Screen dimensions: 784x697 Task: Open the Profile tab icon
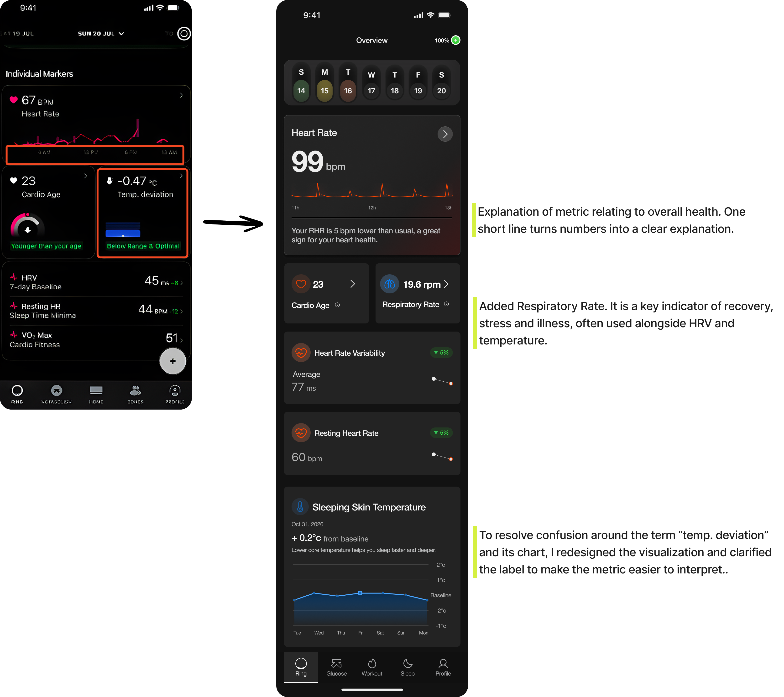pyautogui.click(x=443, y=664)
